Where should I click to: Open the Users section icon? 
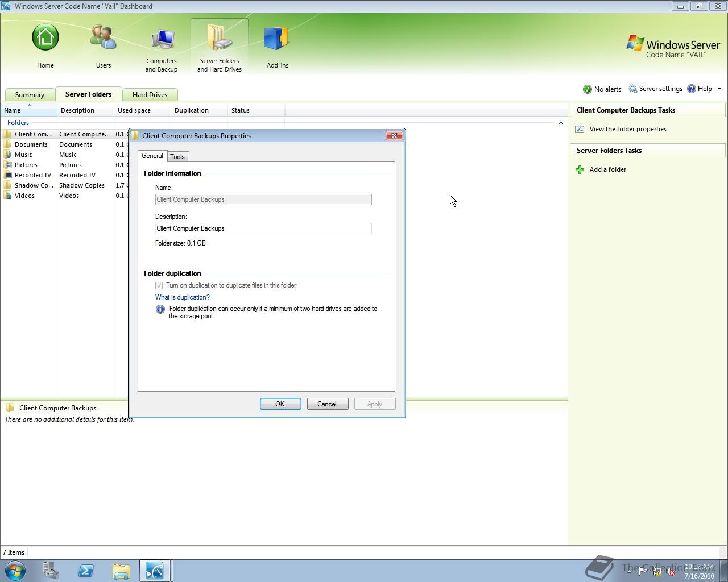tap(104, 38)
